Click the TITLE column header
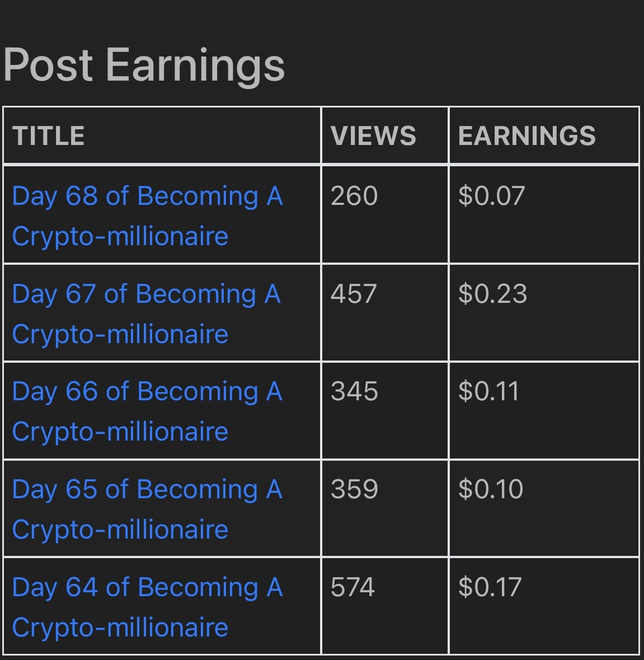 tap(48, 135)
